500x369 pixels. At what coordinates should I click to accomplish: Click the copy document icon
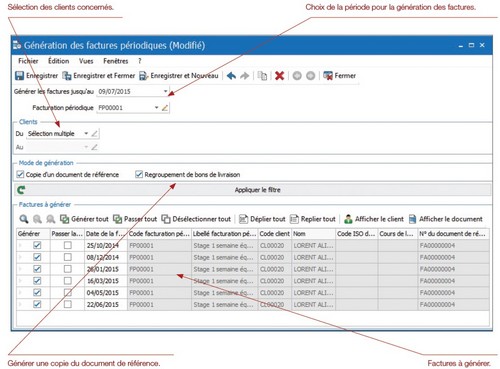point(262,76)
